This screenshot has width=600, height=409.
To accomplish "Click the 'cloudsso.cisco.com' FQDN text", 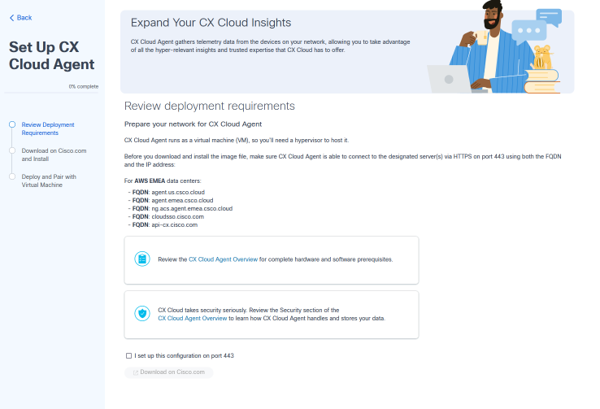I will pyautogui.click(x=178, y=216).
